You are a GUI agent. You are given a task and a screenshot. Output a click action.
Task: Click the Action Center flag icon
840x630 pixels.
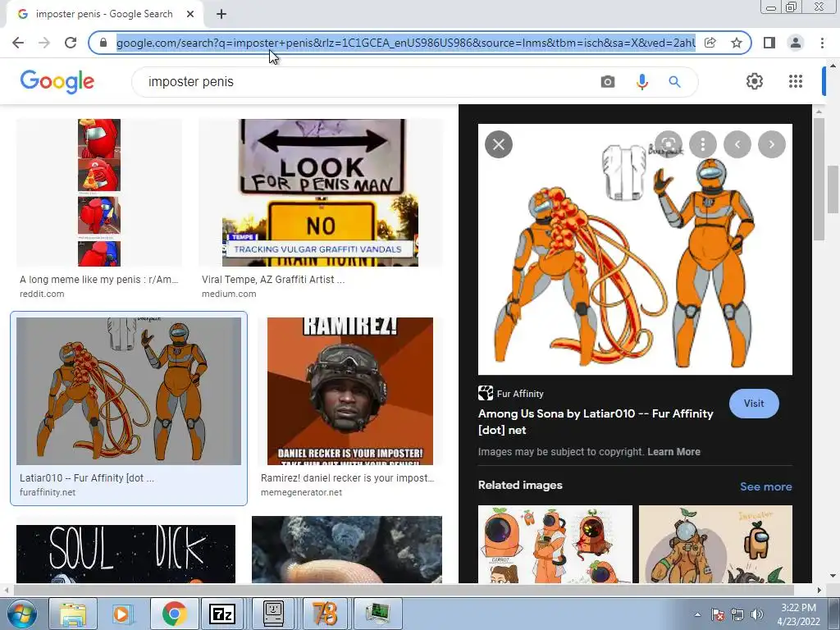point(718,614)
